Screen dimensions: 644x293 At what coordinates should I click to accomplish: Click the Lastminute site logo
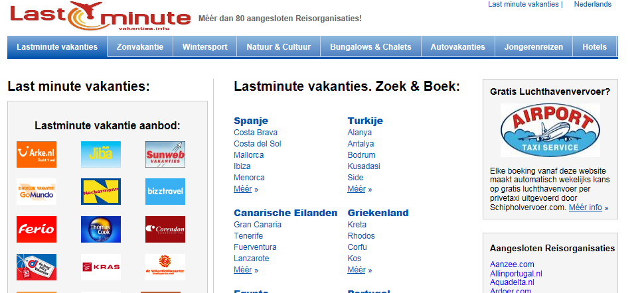point(100,17)
